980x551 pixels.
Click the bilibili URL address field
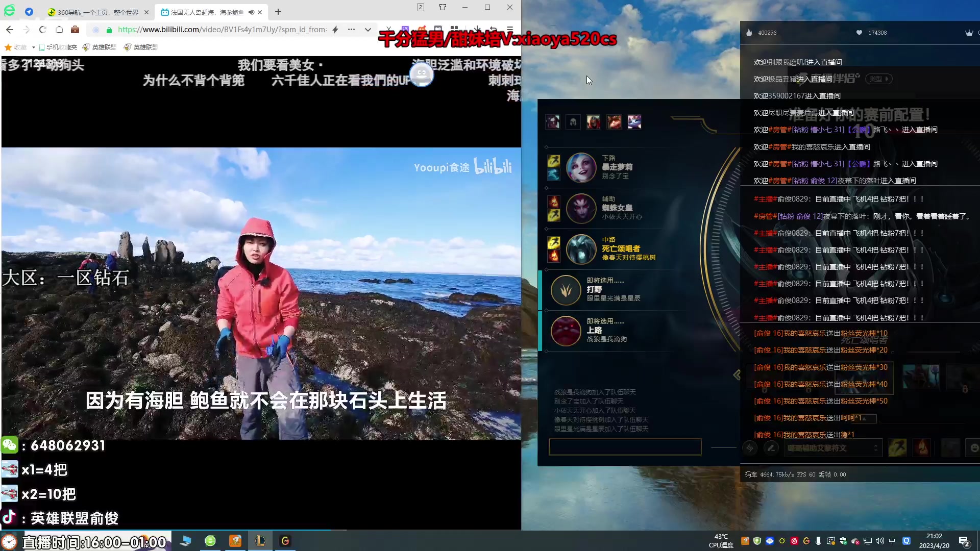pyautogui.click(x=222, y=30)
